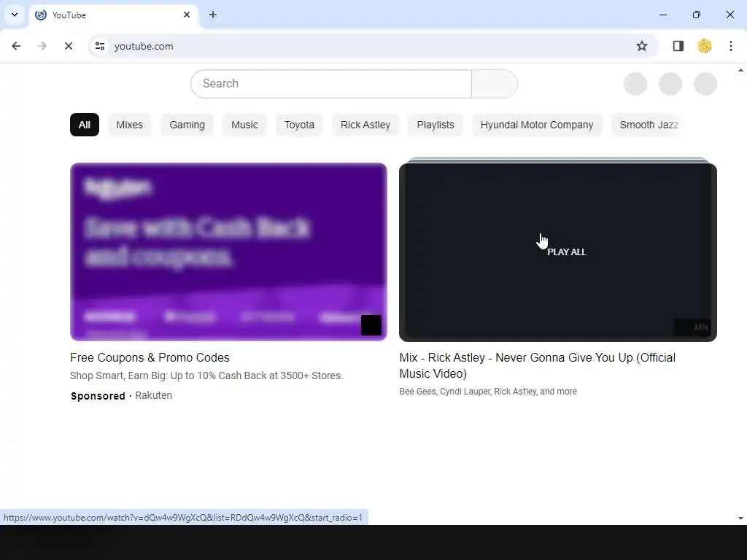The image size is (747, 560).
Task: Select the Rick Astley filter chip
Action: [x=365, y=125]
